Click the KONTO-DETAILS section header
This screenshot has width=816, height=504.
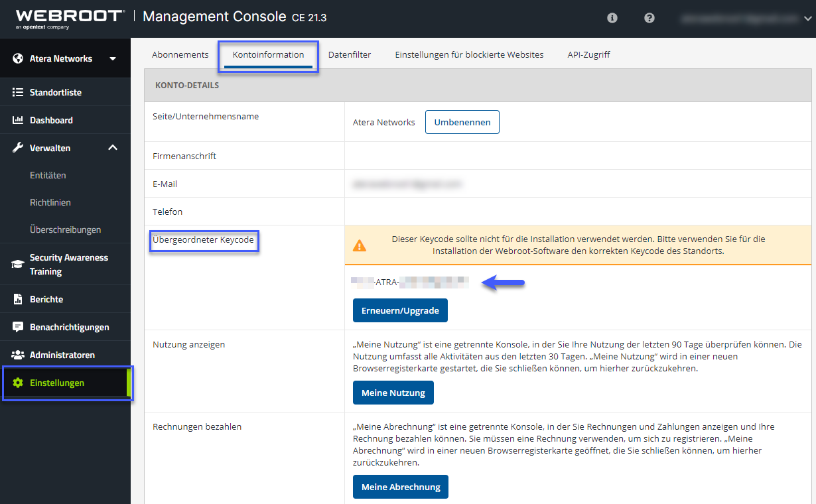(187, 85)
